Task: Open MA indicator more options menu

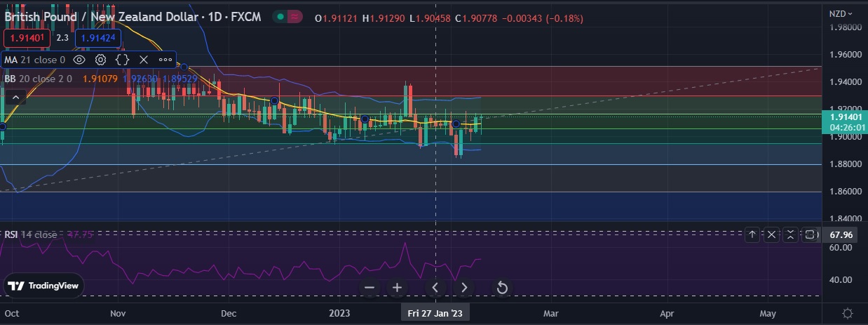Action: [165, 60]
